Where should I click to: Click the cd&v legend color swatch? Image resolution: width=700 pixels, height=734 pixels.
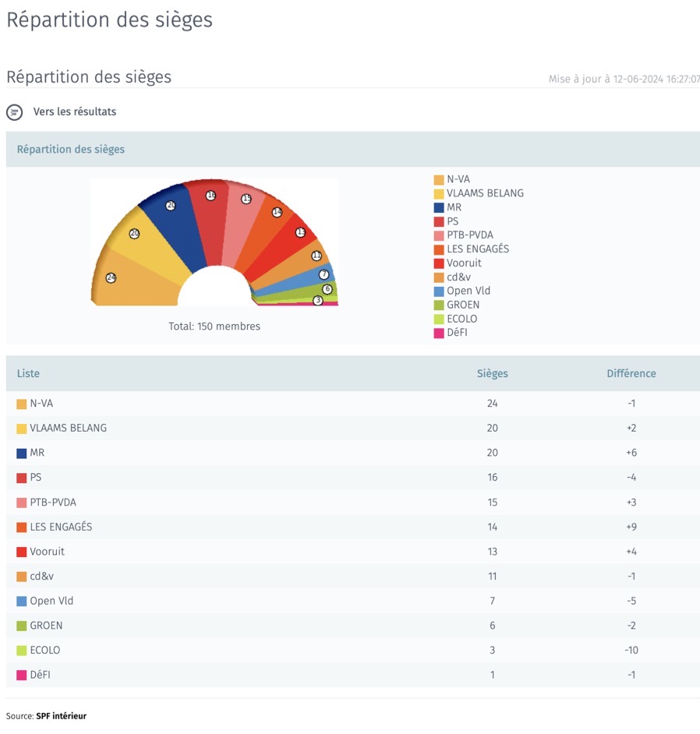click(x=439, y=277)
